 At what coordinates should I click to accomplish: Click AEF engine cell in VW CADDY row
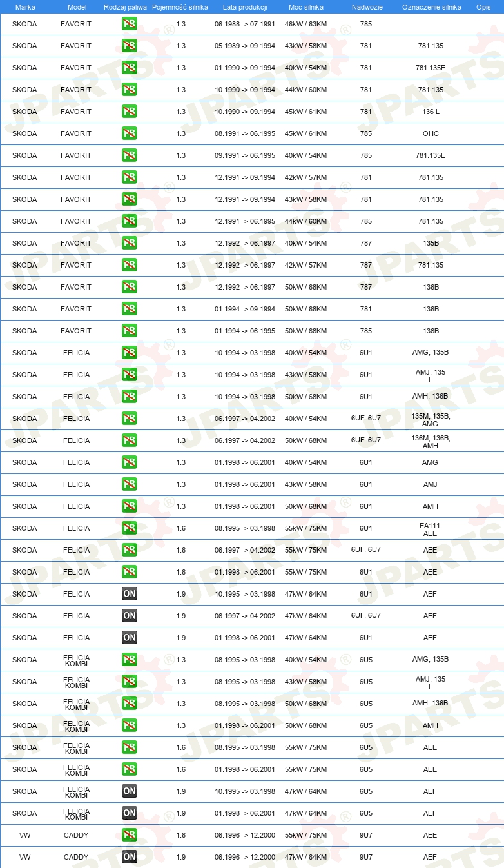click(431, 858)
